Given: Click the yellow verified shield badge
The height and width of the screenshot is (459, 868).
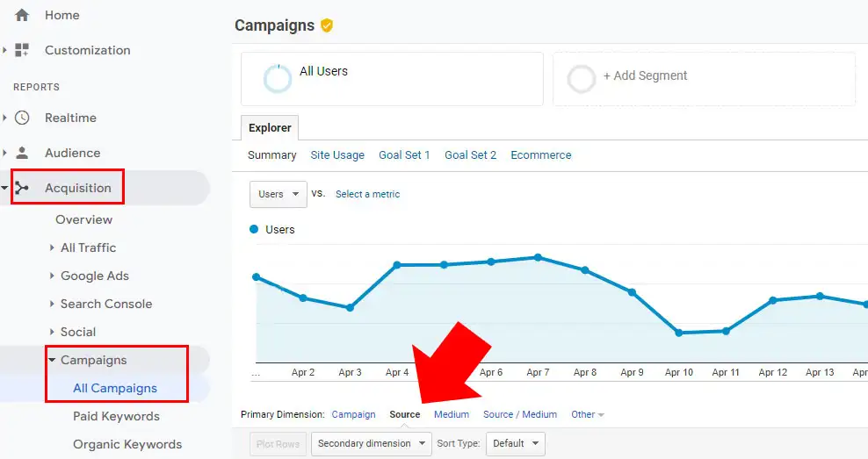Looking at the screenshot, I should (x=327, y=25).
